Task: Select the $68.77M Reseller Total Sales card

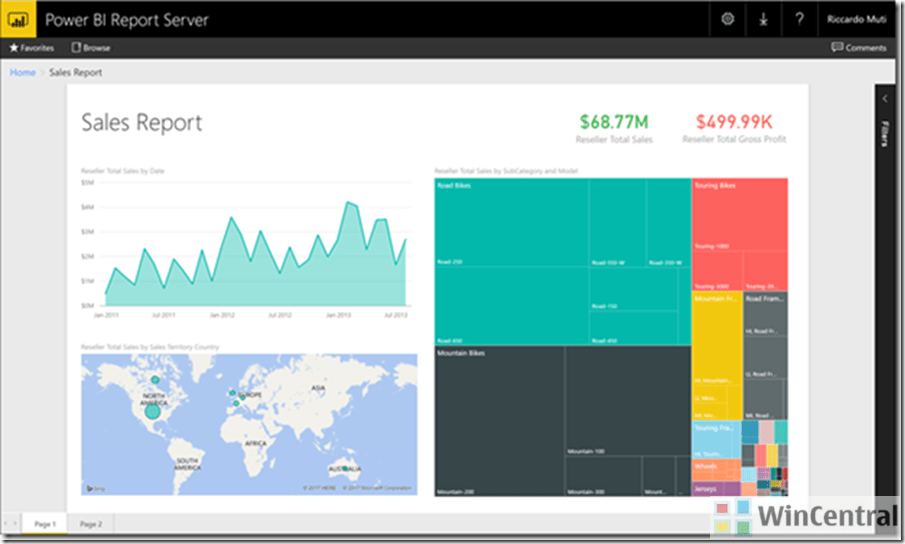Action: point(614,129)
